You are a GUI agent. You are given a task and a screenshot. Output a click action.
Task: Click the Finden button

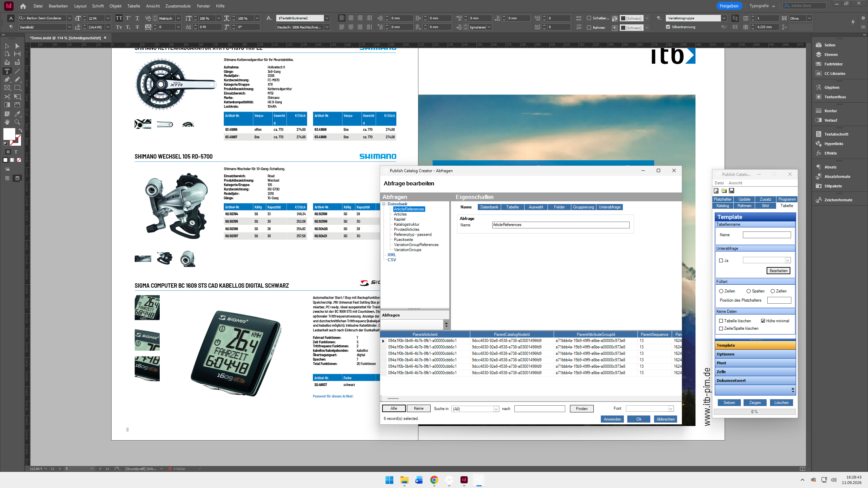(582, 409)
